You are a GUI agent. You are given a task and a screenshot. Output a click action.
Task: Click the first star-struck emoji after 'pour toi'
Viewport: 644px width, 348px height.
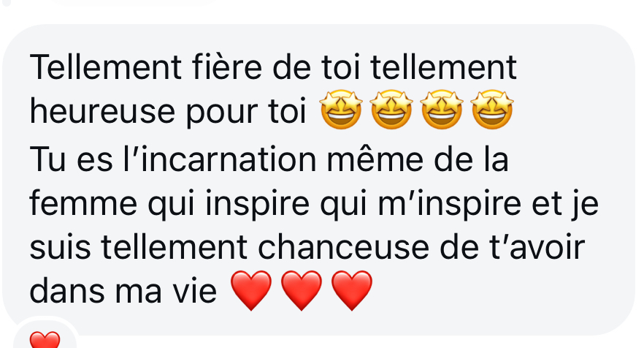pyautogui.click(x=341, y=110)
